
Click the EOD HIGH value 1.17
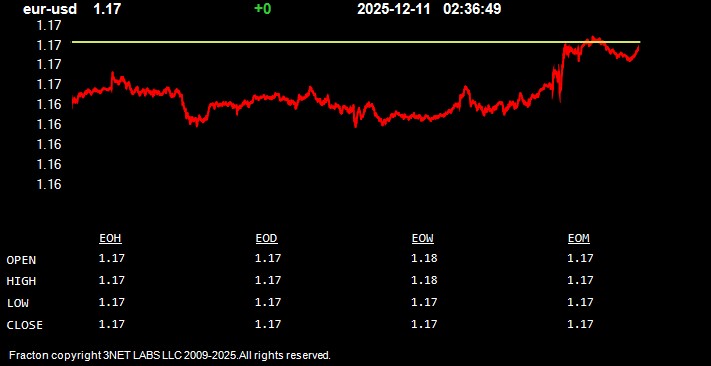(x=268, y=280)
